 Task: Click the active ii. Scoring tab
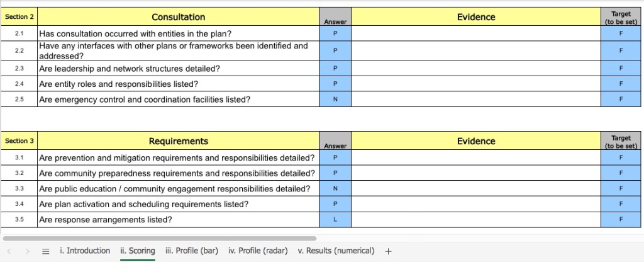[x=137, y=251]
